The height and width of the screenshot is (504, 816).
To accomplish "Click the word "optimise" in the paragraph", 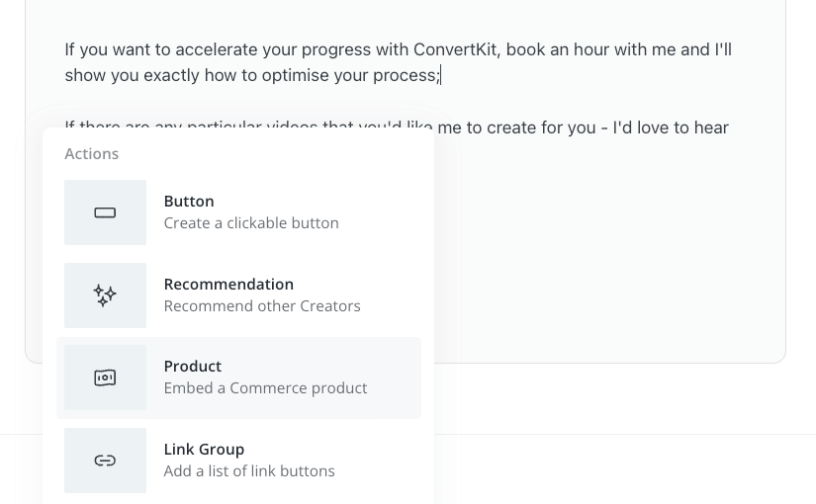I will (295, 75).
